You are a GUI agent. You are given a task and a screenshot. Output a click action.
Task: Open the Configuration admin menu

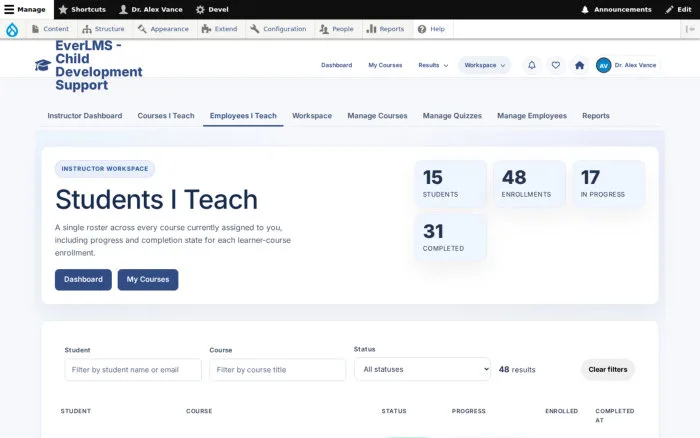(279, 29)
